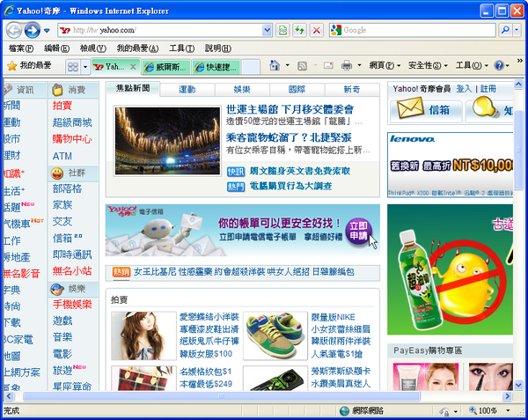Image resolution: width=528 pixels, height=420 pixels.
Task: Open headline 乘客寵物蛇溜了？北捷緊張
Action: click(289, 137)
